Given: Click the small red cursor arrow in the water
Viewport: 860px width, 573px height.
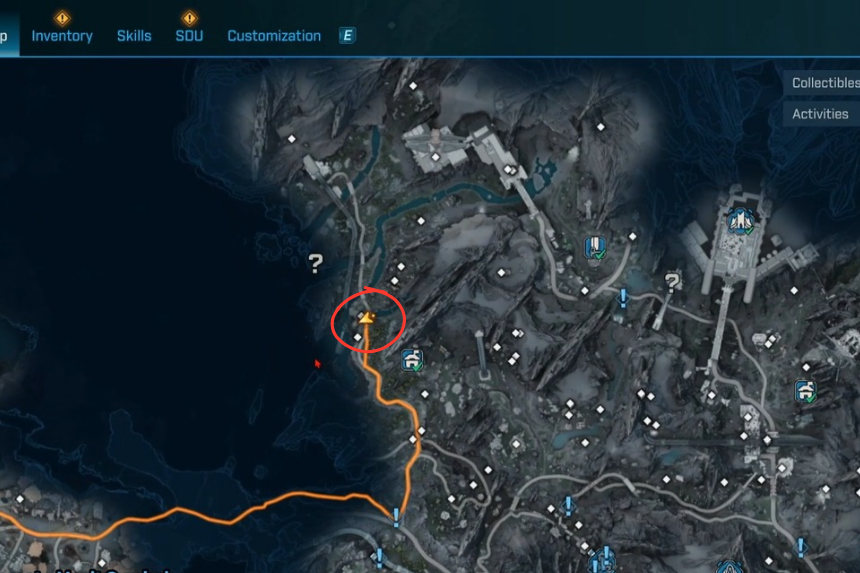Looking at the screenshot, I should (318, 363).
